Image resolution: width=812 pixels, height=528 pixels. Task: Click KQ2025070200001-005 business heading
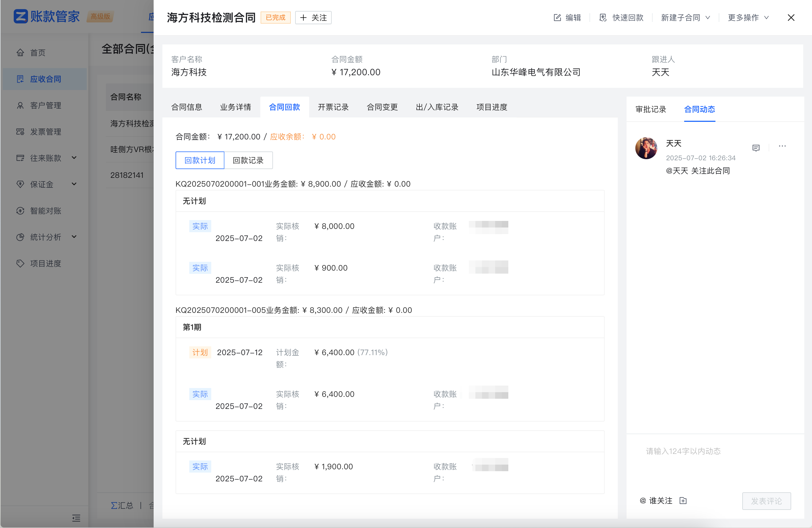click(294, 310)
